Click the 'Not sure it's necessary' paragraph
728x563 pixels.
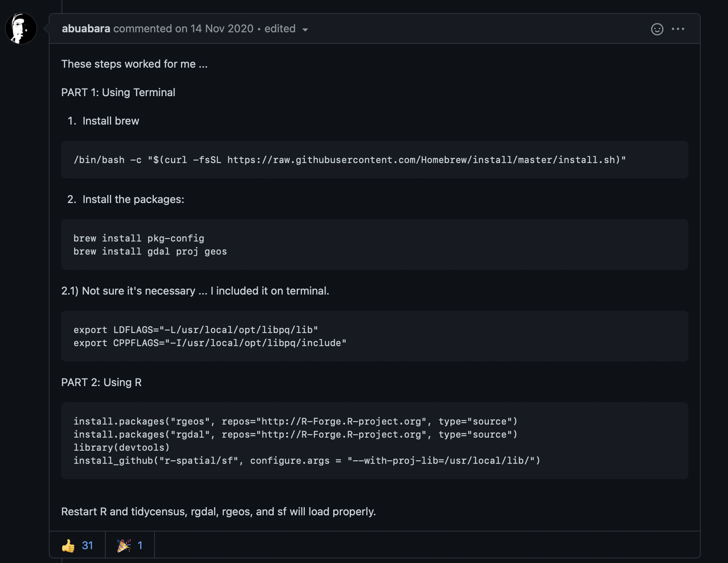195,291
